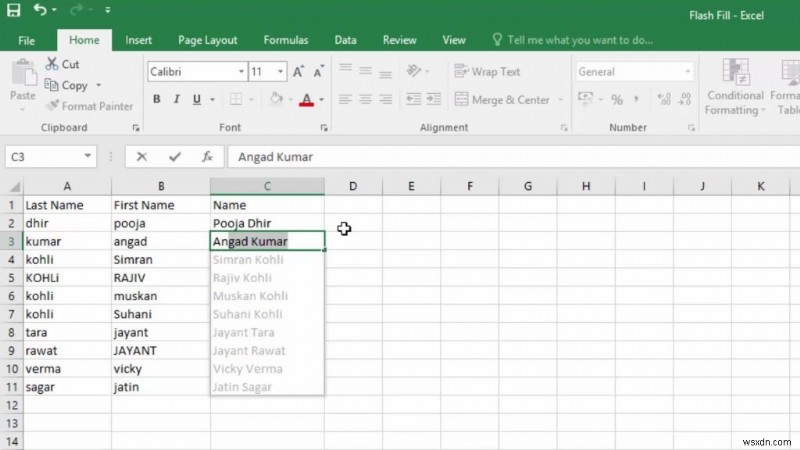Open the Calibri font name dropdown
This screenshot has width=800, height=450.
241,72
